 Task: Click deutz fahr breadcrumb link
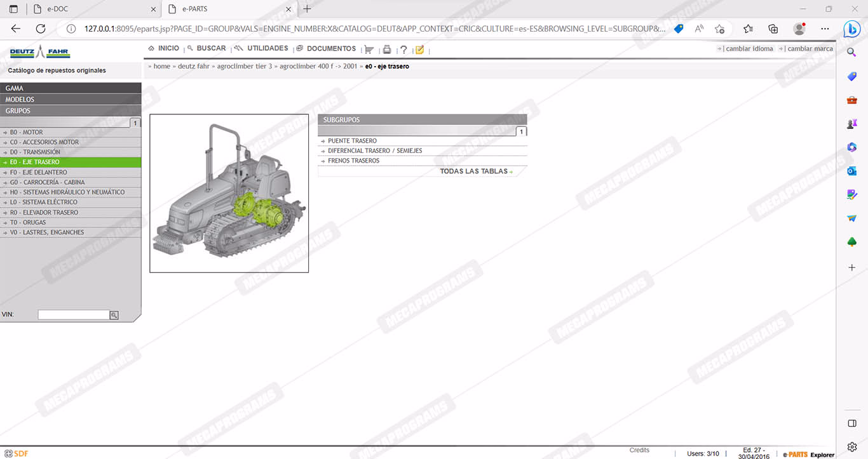(193, 66)
